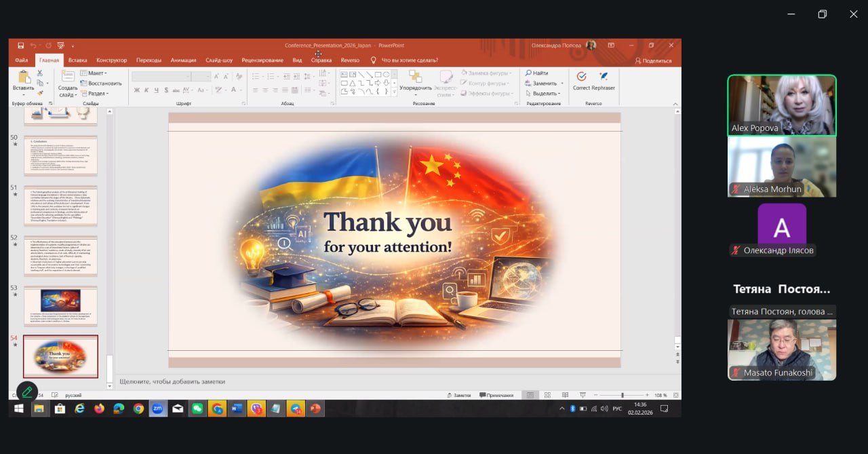
Task: Click the Reverso Rephraser icon
Action: (x=603, y=77)
